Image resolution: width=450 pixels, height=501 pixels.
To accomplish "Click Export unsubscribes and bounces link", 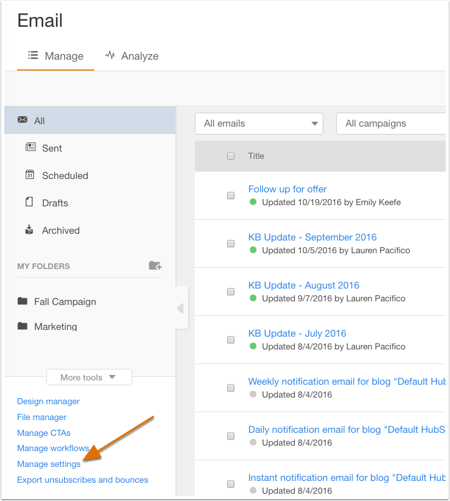I will pos(83,480).
